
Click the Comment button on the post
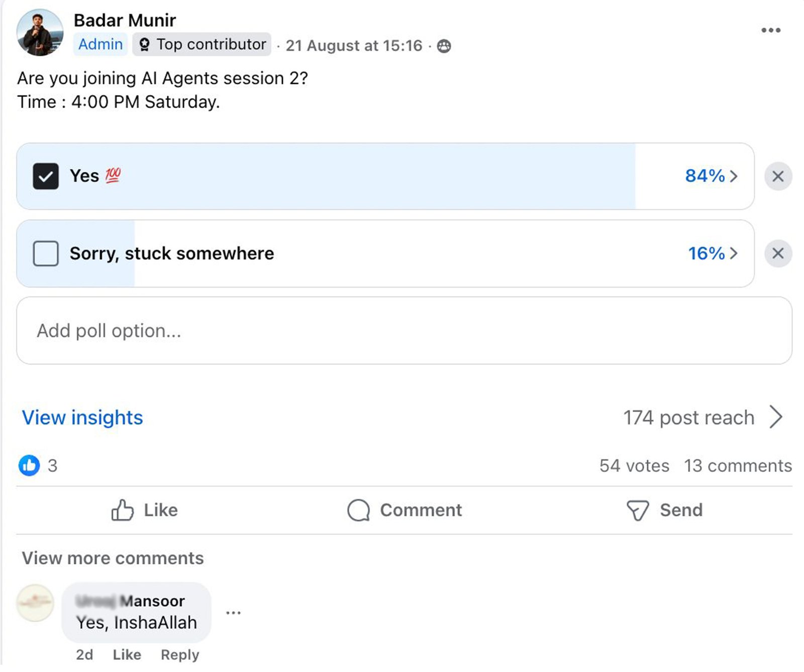click(405, 510)
